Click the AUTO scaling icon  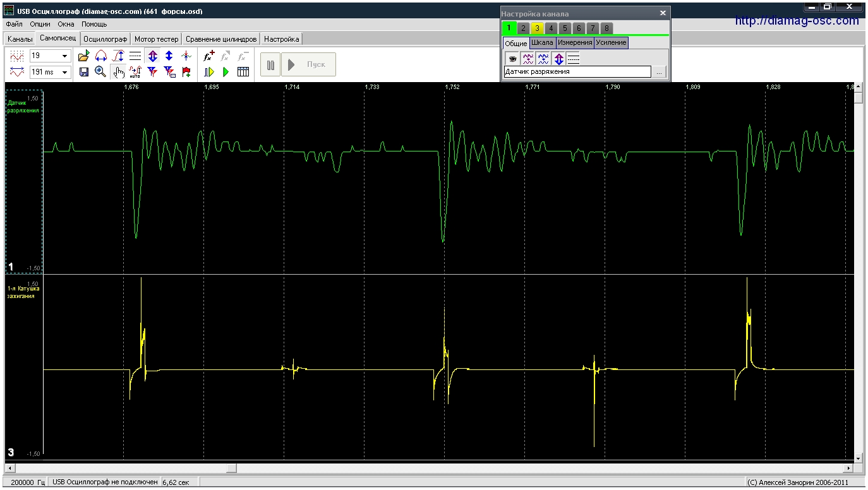coord(135,72)
